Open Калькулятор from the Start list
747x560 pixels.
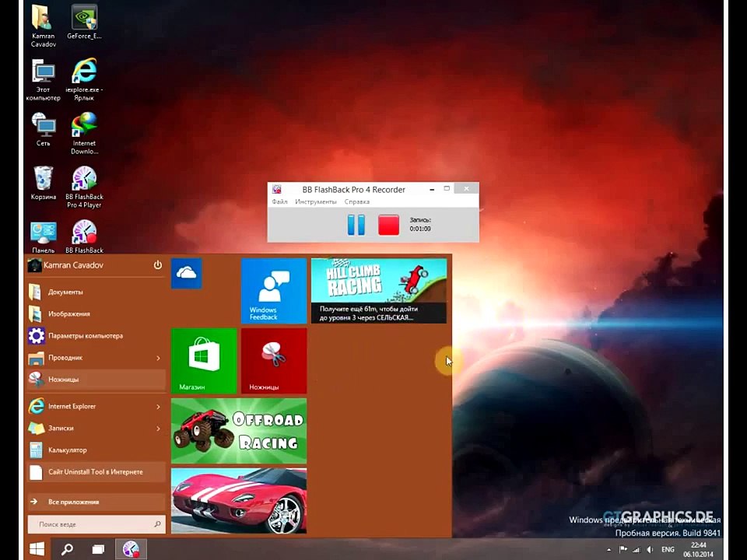(x=96, y=450)
